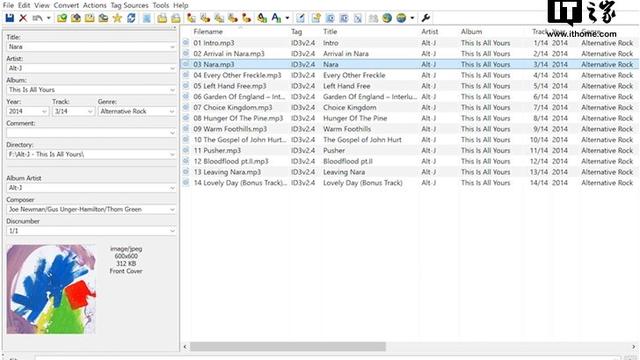
Task: Expand the Track dropdown showing 3/14
Action: (90, 111)
